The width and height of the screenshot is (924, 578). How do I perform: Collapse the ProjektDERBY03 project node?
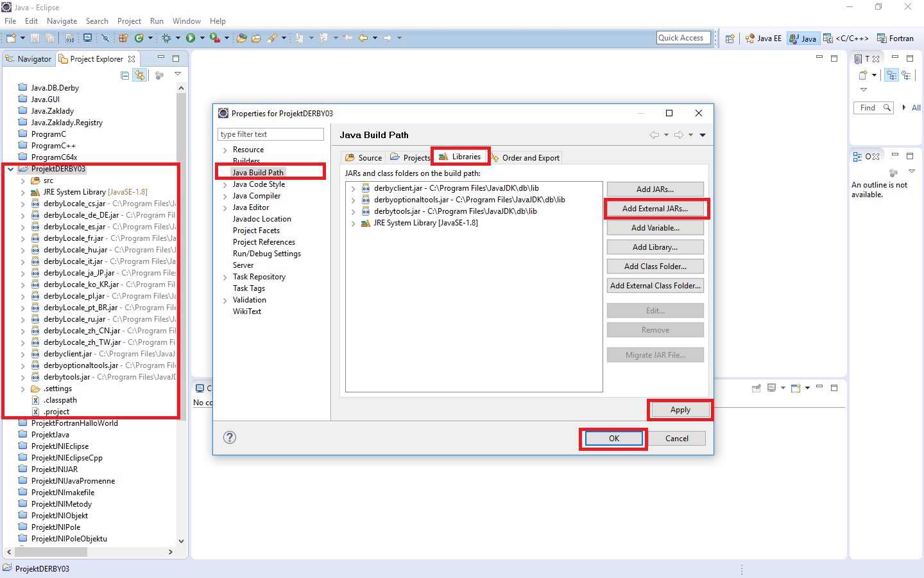(11, 170)
